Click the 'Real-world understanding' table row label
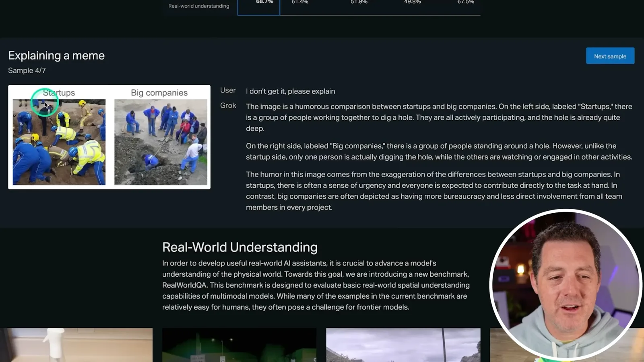This screenshot has width=644, height=362. pos(199,6)
